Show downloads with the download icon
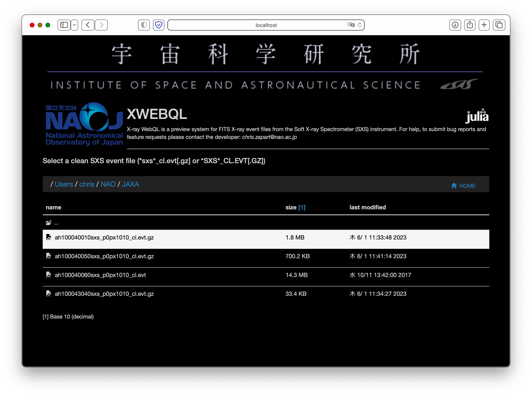Screen dimensions: 532x396 pos(455,25)
